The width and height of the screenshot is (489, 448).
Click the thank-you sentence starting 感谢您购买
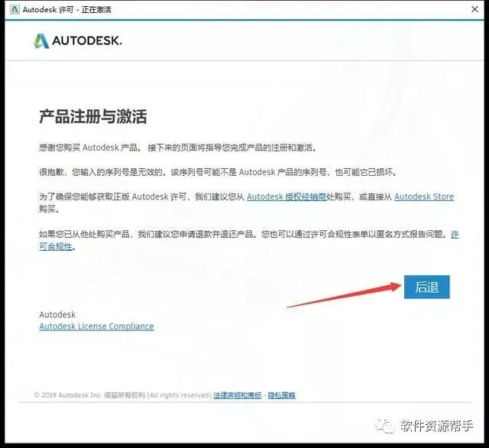point(178,148)
